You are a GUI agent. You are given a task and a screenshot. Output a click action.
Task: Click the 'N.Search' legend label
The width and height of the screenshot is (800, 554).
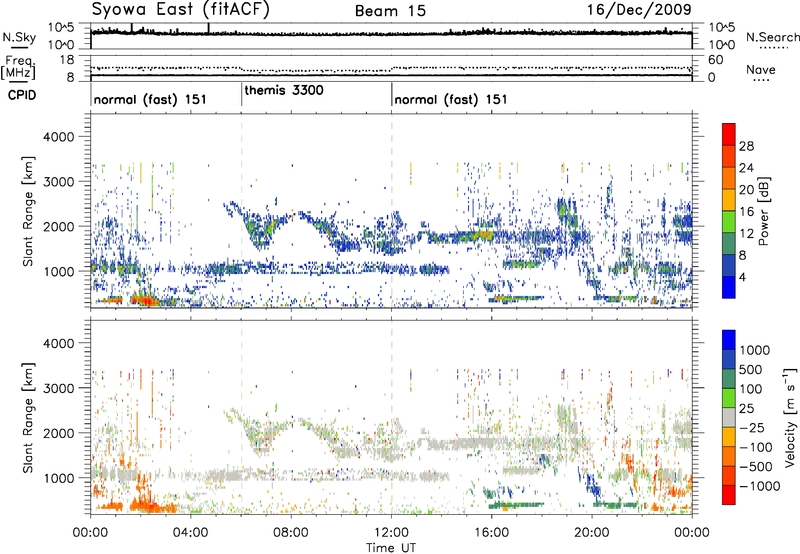tap(773, 37)
